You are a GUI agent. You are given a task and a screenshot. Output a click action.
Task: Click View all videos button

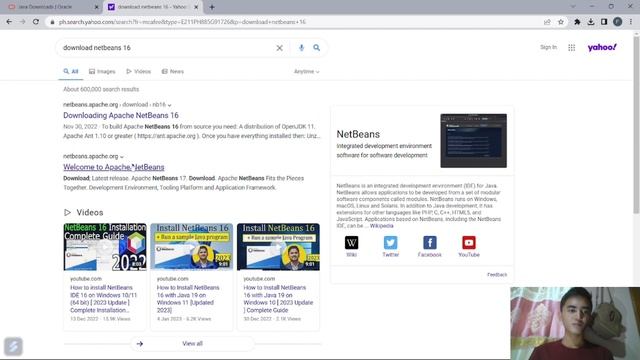click(x=192, y=344)
